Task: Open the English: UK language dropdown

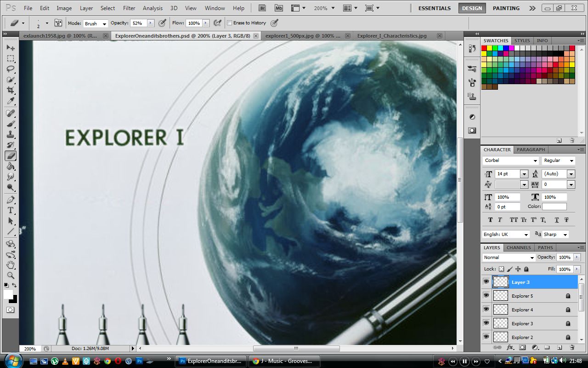Action: (x=506, y=234)
